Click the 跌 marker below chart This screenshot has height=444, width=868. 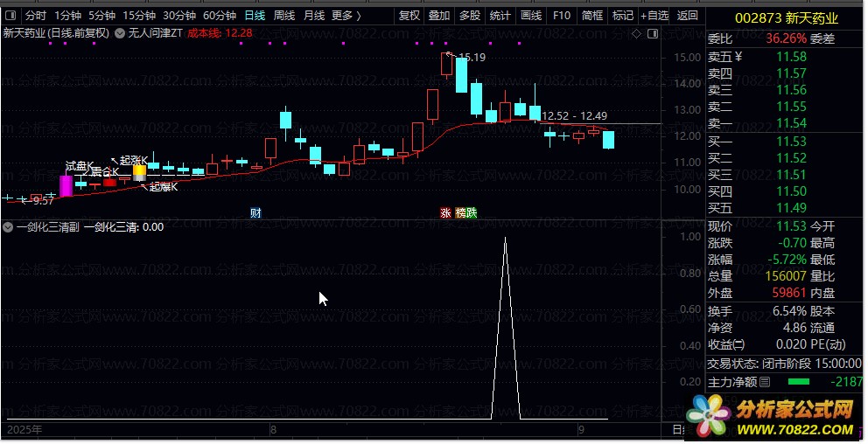[471, 213]
